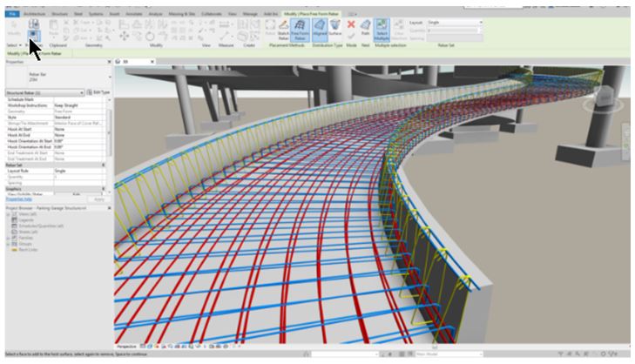Close the Properties palette
Image resolution: width=635 pixels, height=364 pixels.
pyautogui.click(x=110, y=62)
